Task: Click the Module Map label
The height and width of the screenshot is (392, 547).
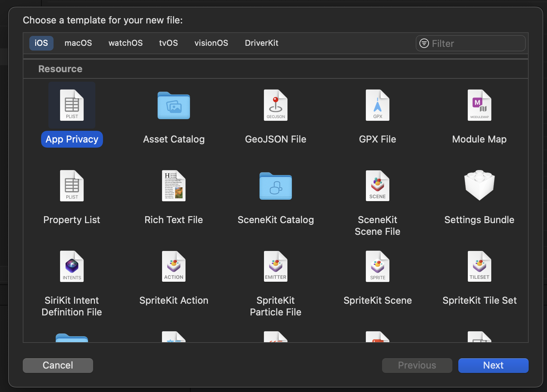Action: click(x=480, y=139)
